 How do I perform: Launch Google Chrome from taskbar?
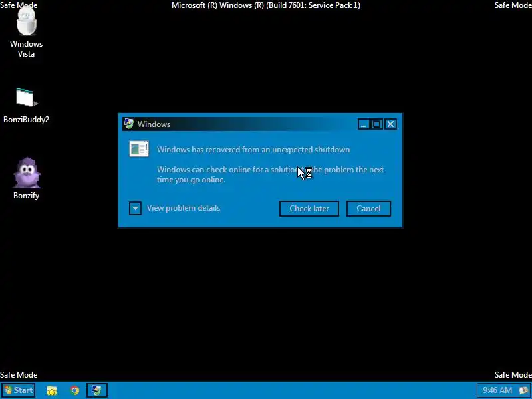74,390
